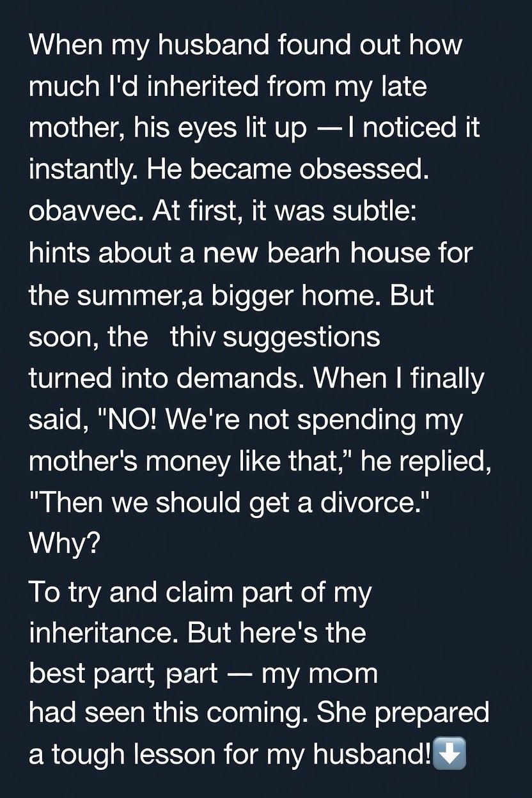The width and height of the screenshot is (532, 798).
Task: Click the garbled word "obavvec."
Action: [80, 212]
